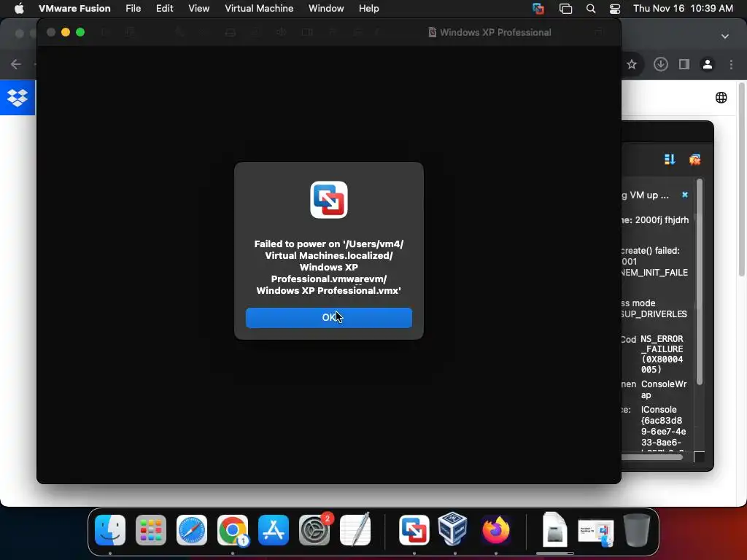Open the View menu
The width and height of the screenshot is (747, 560).
(198, 8)
